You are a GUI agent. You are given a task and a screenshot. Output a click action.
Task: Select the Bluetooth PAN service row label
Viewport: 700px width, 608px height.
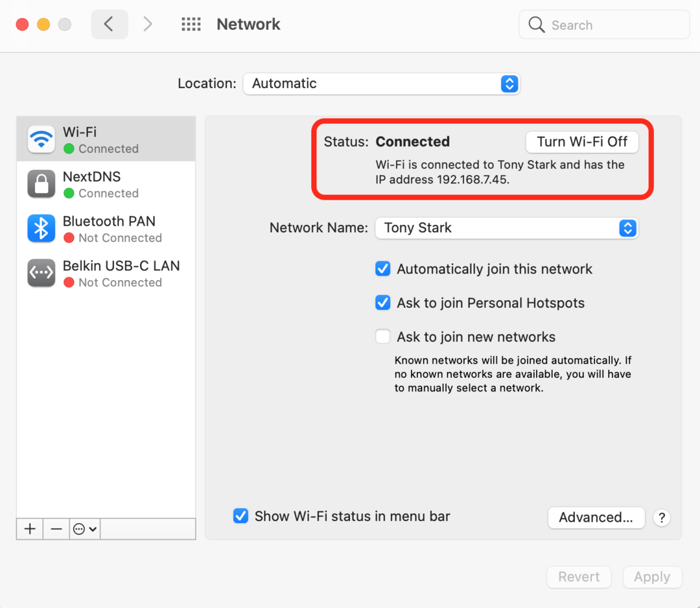click(x=109, y=222)
